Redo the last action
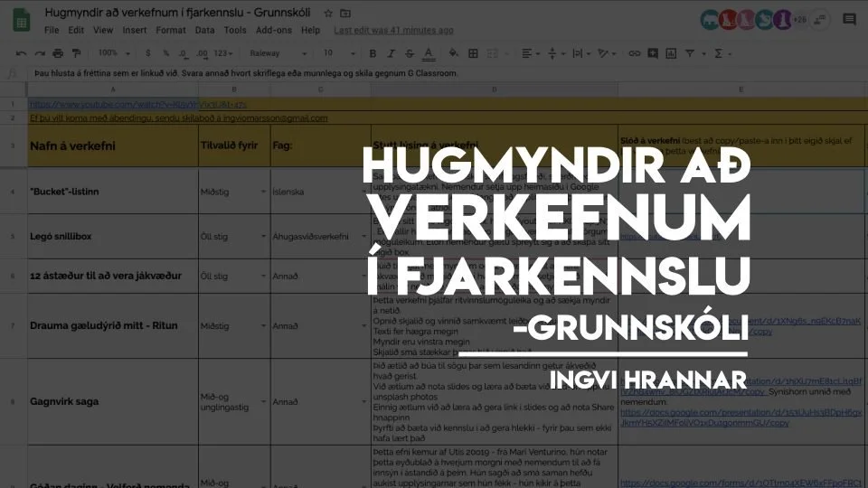This screenshot has width=868, height=488. pos(39,53)
